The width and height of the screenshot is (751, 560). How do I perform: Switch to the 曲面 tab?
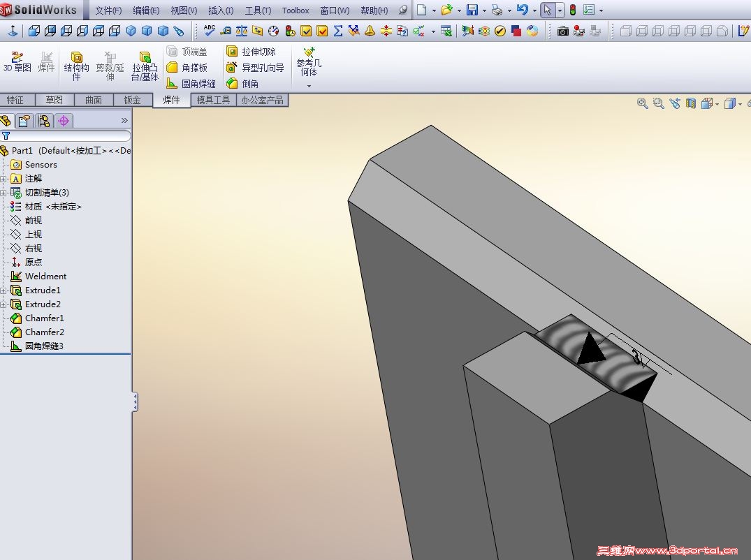pos(94,100)
